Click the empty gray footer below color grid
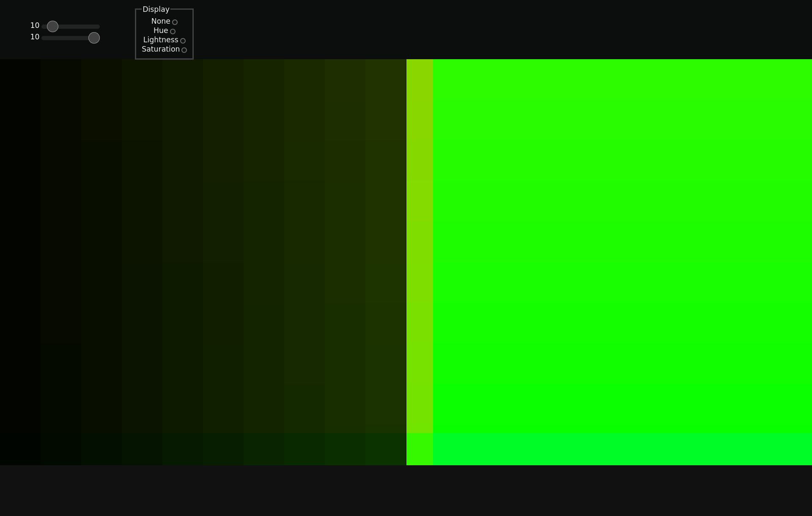The height and width of the screenshot is (516, 812). click(x=406, y=491)
